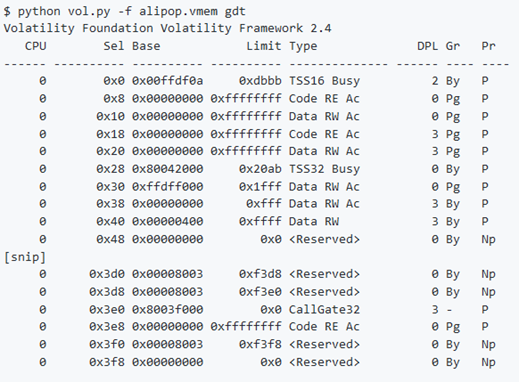Click the 'DPL' column header

(428, 46)
